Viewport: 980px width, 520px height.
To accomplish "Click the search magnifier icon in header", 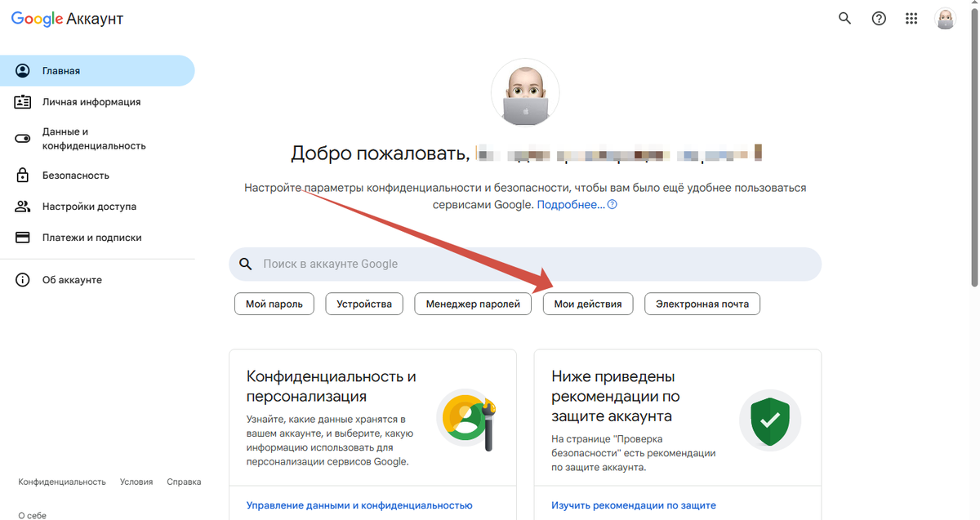I will point(845,19).
